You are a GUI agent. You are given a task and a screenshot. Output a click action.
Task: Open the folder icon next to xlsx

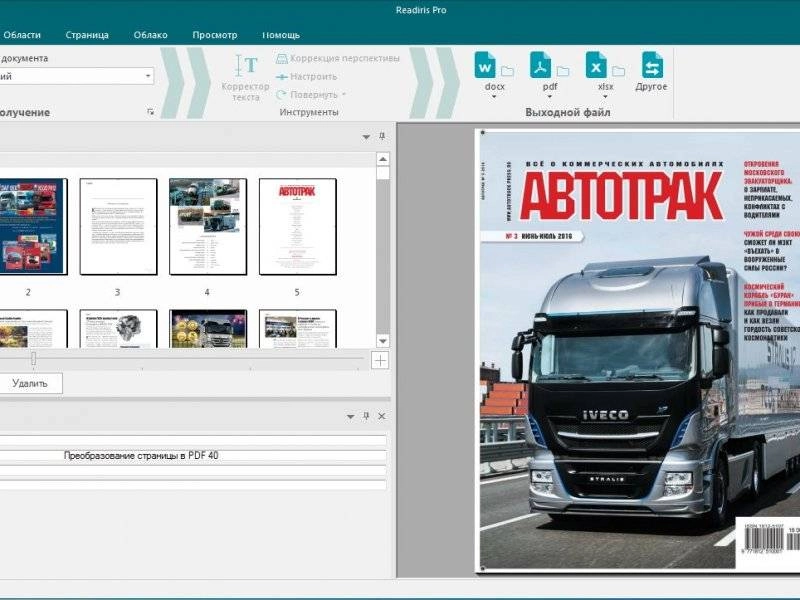pos(618,71)
